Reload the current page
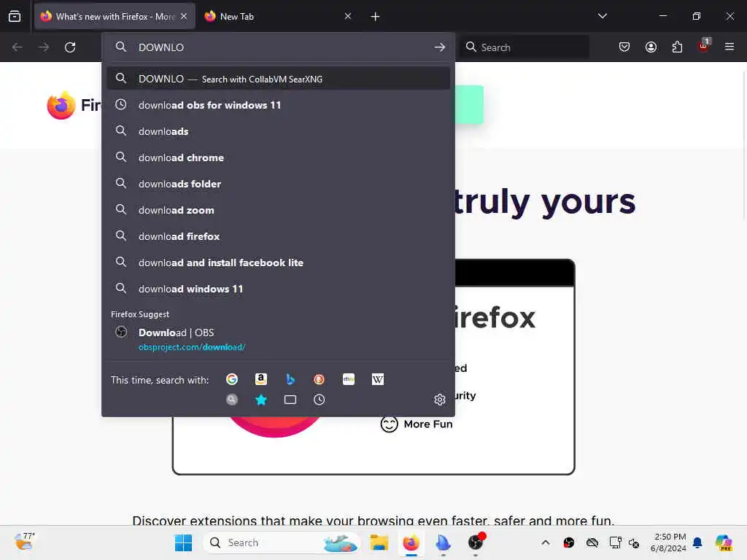 tap(70, 47)
